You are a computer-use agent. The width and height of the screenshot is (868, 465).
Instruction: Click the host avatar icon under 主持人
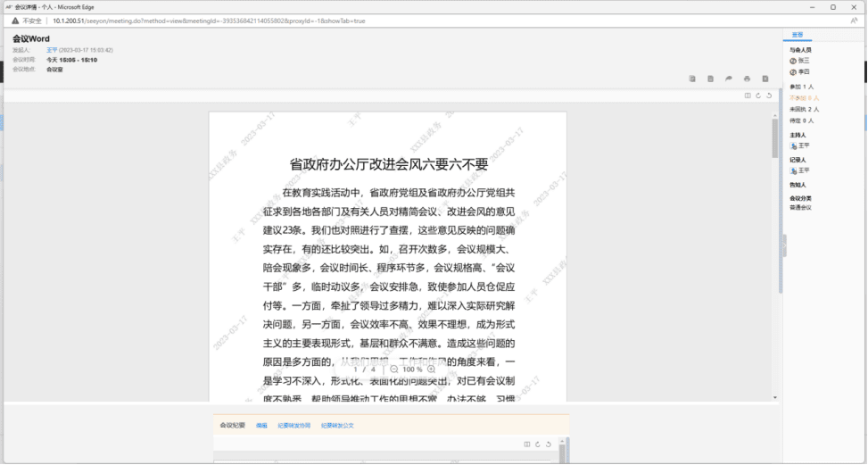793,145
